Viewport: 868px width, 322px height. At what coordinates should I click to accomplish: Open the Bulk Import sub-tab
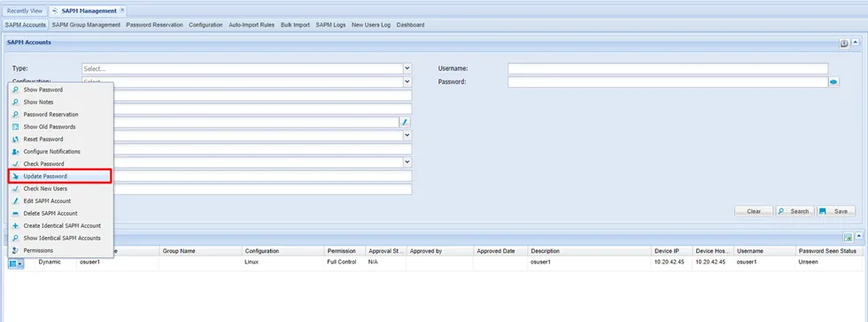(295, 25)
